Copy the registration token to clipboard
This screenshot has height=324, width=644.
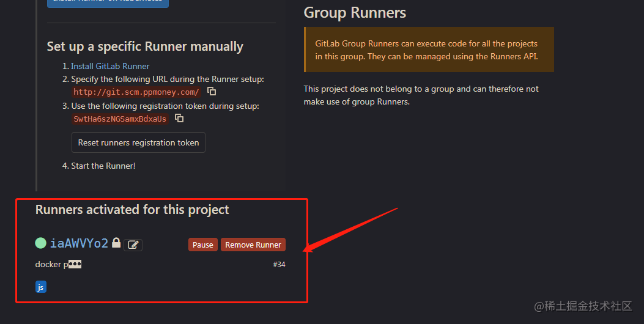click(x=179, y=118)
